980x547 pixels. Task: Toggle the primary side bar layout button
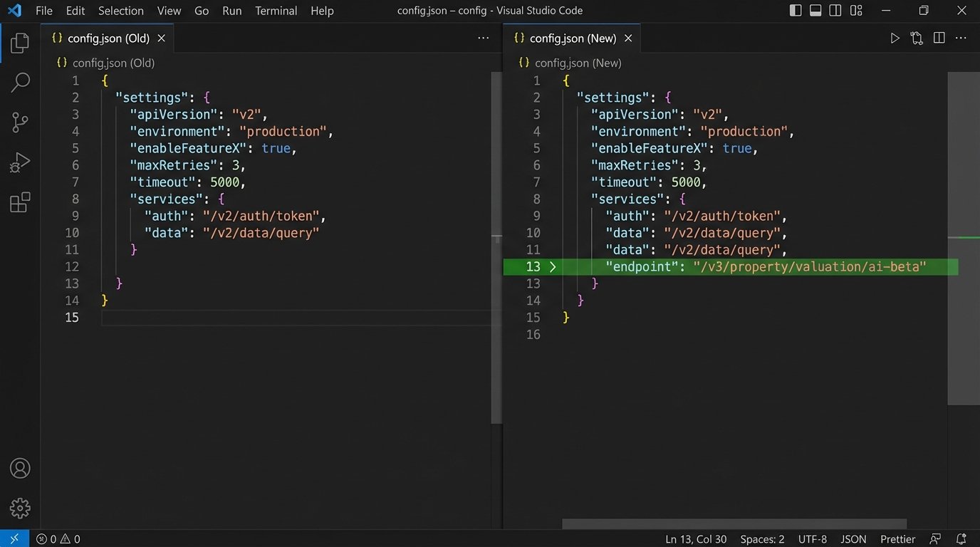tap(796, 11)
